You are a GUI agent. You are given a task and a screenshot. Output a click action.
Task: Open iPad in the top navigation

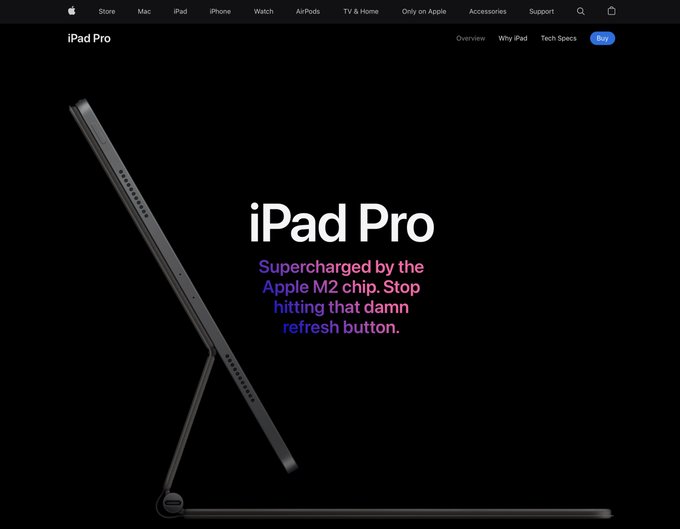(x=180, y=11)
